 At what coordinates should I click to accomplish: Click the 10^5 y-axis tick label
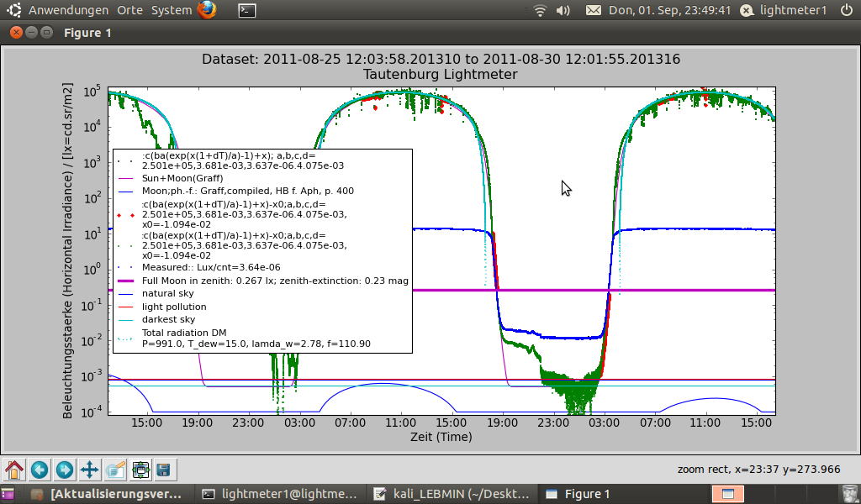point(92,92)
